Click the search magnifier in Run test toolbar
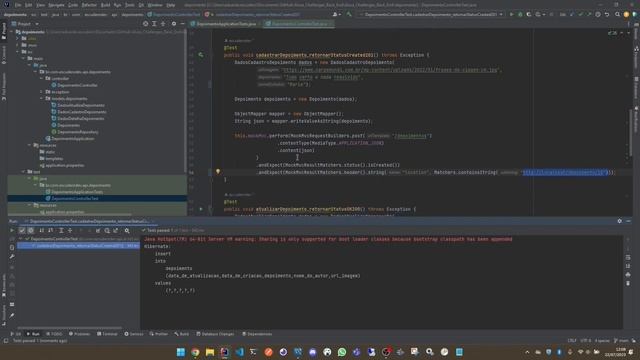Image resolution: width=640 pixels, height=360 pixels. click(x=127, y=231)
